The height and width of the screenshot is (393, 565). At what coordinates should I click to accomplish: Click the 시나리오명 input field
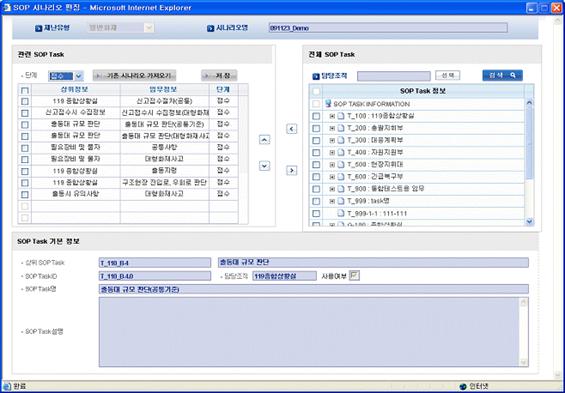tap(388, 28)
